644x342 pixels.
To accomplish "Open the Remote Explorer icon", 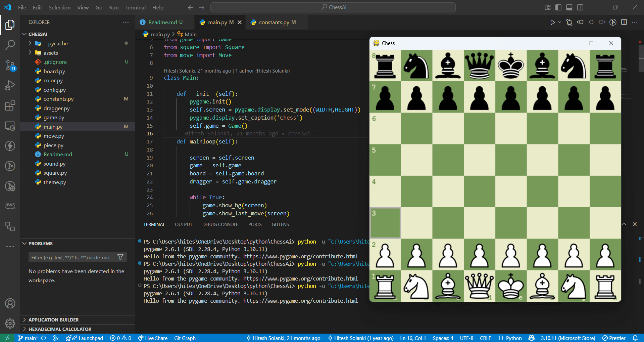I will [10, 126].
